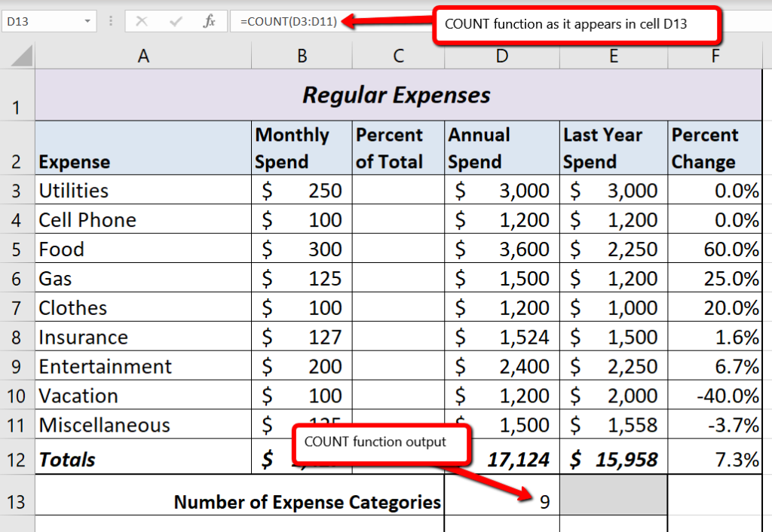Screen dimensions: 772x532
Task: Click the Insert Function fx icon
Action: pyautogui.click(x=210, y=21)
